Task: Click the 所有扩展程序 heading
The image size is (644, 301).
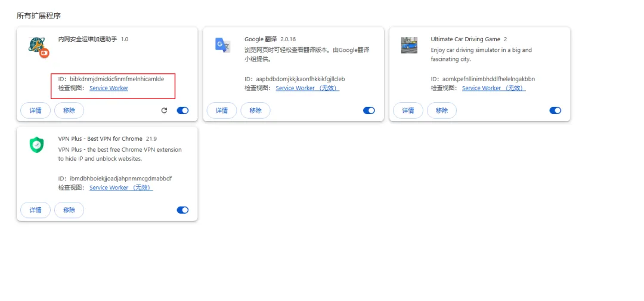Action: [x=39, y=16]
